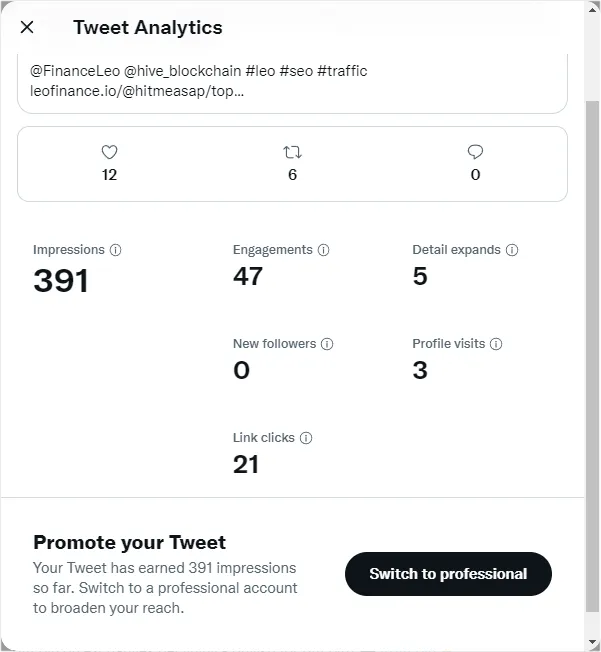Click the #leo hashtag
This screenshot has width=601, height=652.
point(260,71)
